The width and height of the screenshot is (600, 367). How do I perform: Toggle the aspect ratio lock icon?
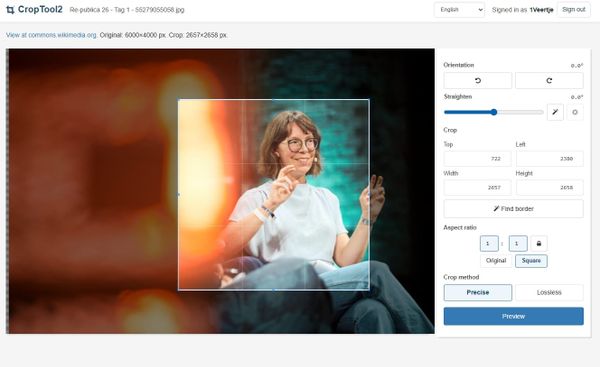[x=539, y=243]
